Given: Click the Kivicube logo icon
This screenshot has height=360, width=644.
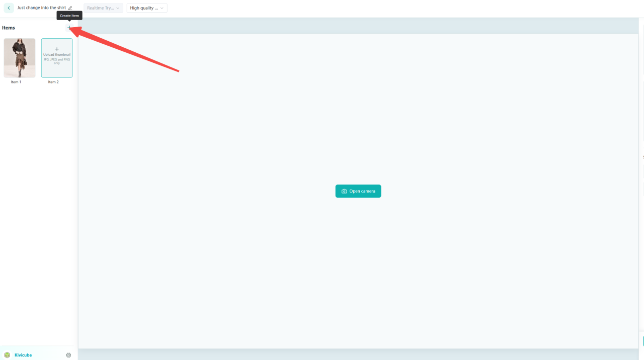Looking at the screenshot, I should [x=7, y=355].
